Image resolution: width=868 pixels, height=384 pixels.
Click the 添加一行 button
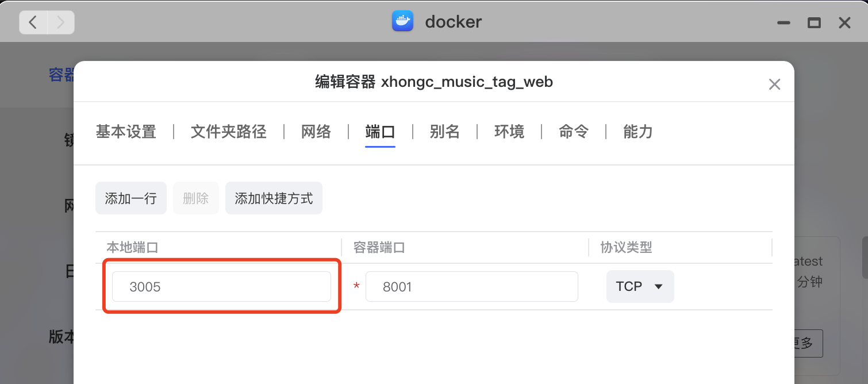pos(131,198)
